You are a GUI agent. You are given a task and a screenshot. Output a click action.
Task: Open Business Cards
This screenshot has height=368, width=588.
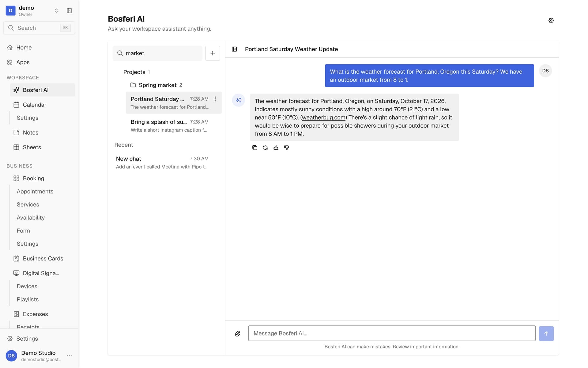(x=42, y=259)
